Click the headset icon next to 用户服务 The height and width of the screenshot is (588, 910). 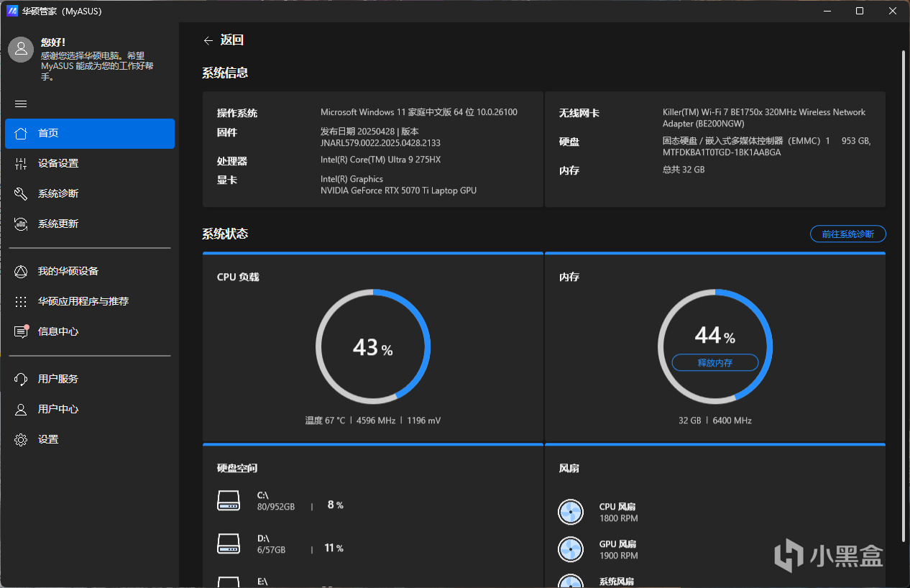pyautogui.click(x=21, y=379)
